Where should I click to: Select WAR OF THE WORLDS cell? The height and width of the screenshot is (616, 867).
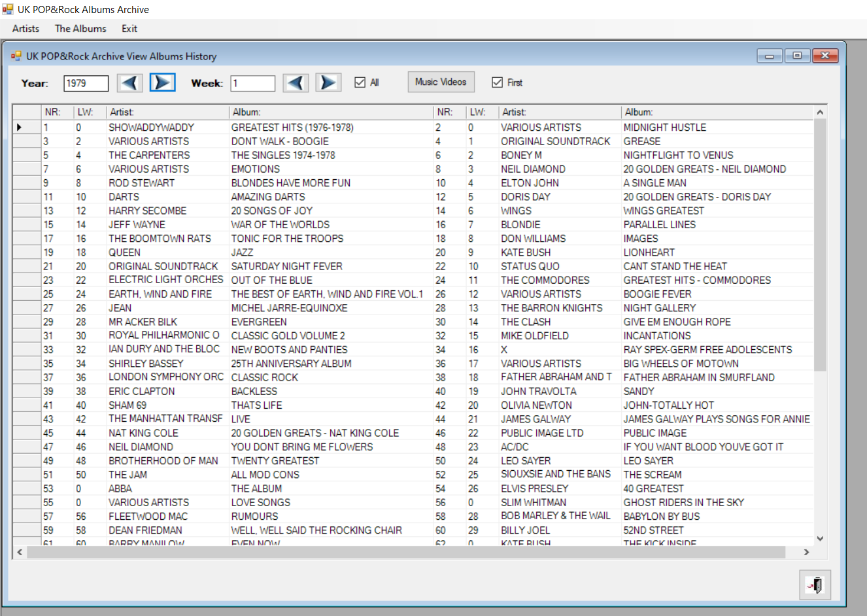click(331, 224)
